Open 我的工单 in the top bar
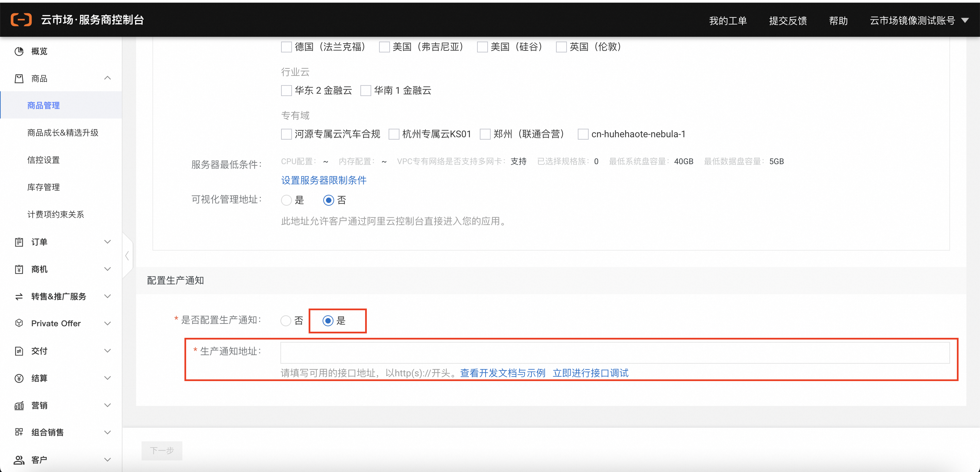 [x=728, y=20]
